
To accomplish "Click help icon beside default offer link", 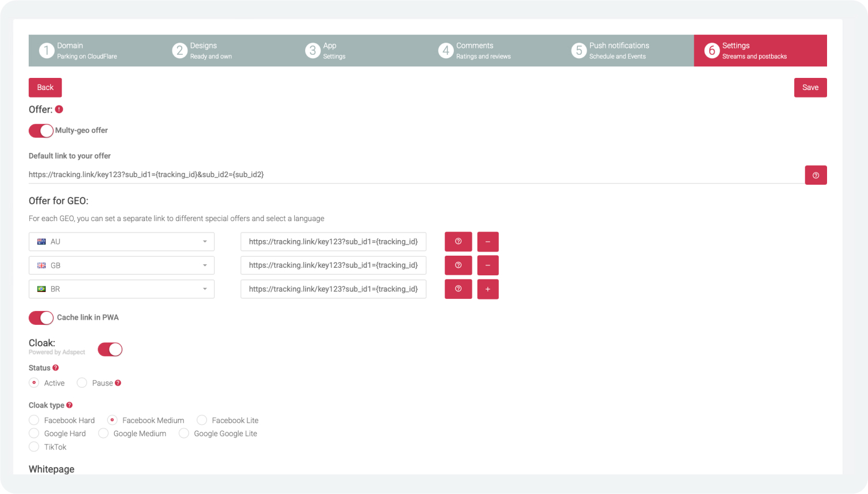I will [815, 175].
